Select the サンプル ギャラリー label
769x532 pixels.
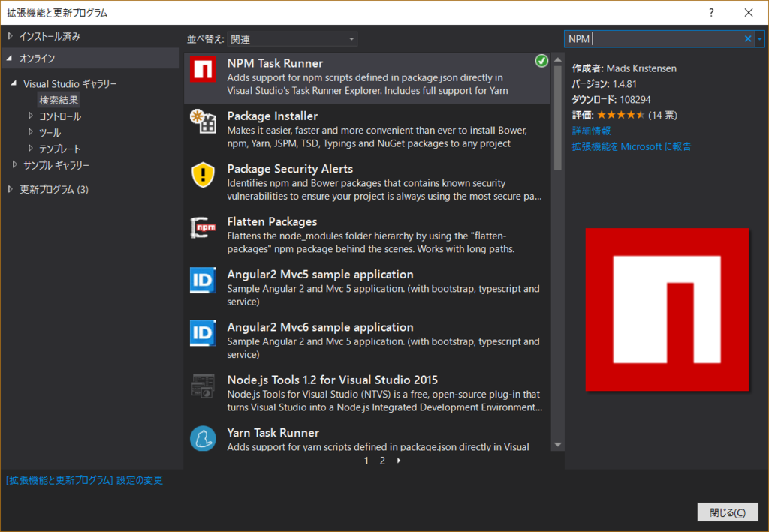point(56,165)
